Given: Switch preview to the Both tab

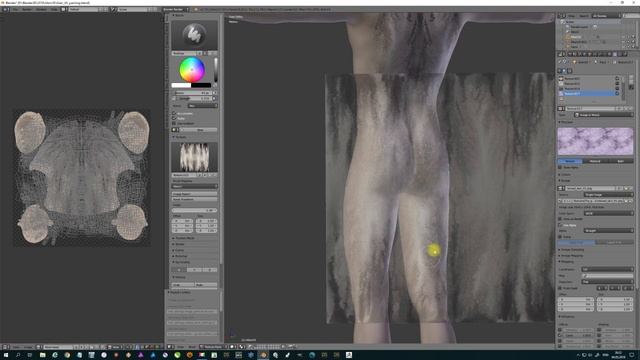Looking at the screenshot, I should (x=620, y=161).
